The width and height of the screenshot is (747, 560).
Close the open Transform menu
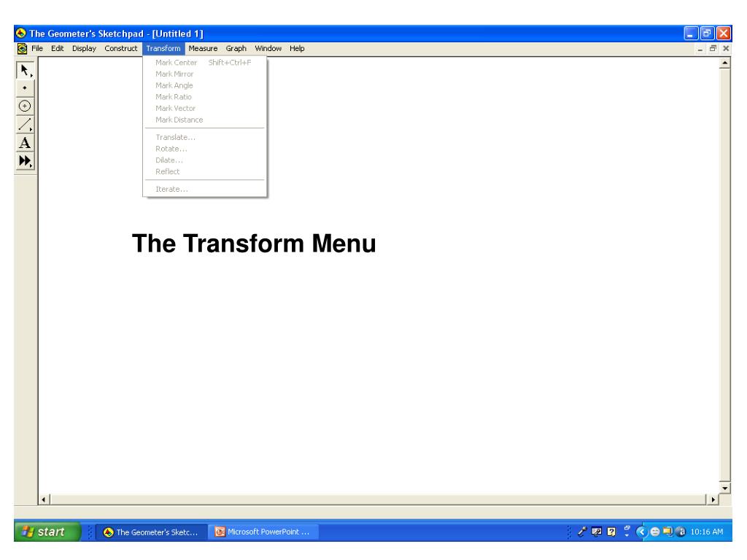tap(163, 49)
